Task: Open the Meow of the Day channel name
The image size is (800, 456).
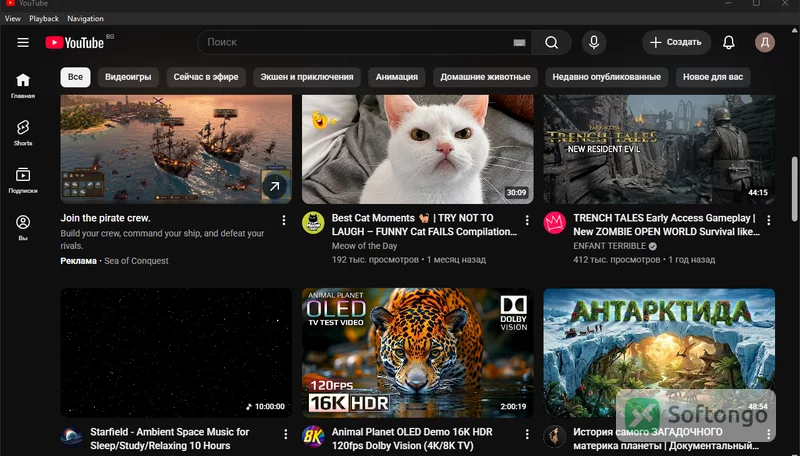Action: 364,246
